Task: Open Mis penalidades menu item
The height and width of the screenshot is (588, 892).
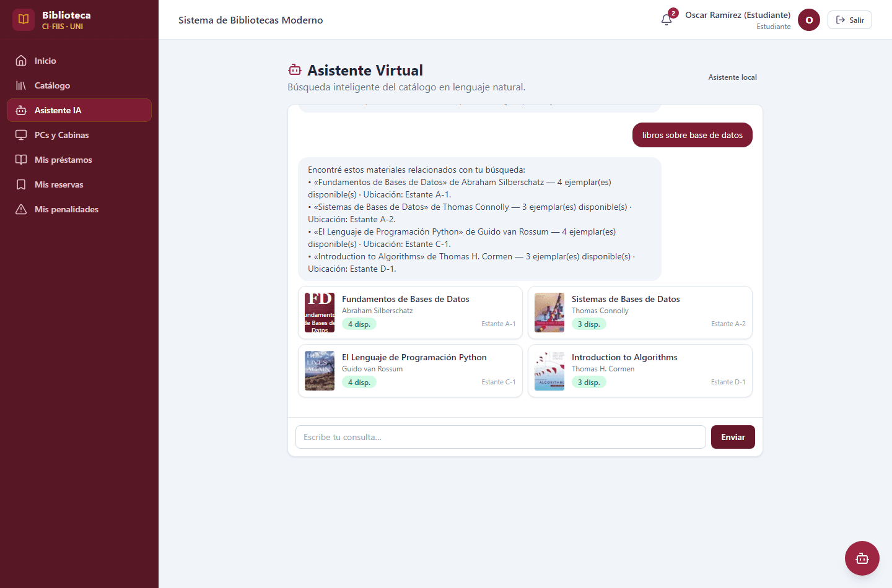Action: coord(79,209)
